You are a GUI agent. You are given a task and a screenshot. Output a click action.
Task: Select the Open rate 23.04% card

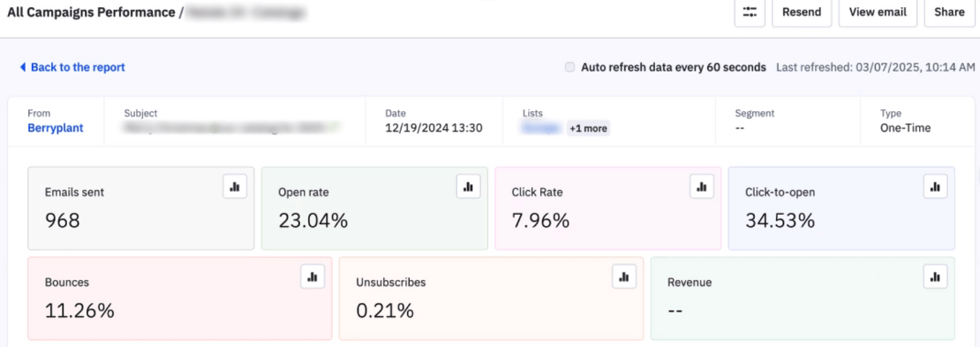click(x=374, y=208)
